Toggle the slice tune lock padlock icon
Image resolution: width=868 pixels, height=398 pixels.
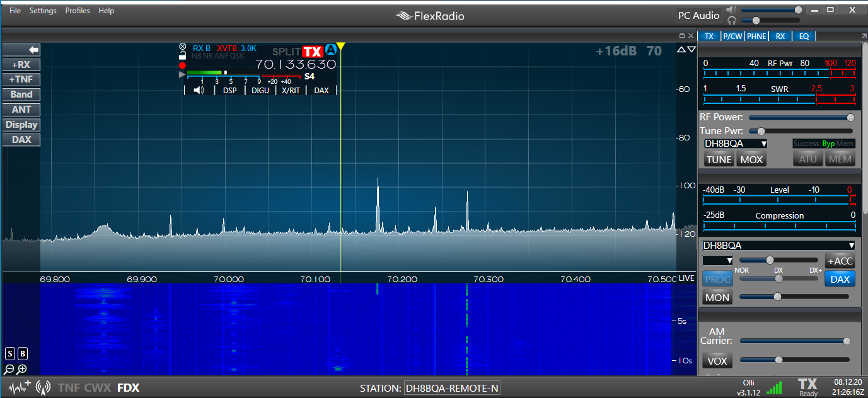tap(182, 55)
